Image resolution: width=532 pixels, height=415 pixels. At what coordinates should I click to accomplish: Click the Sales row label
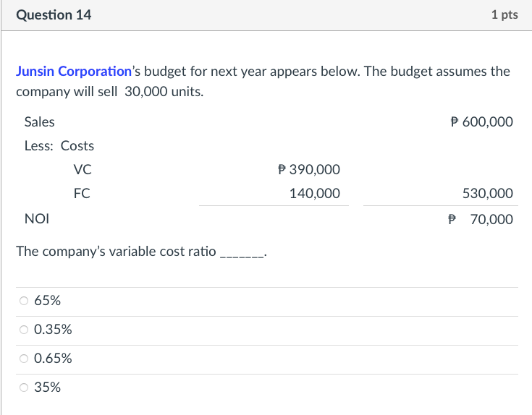(39, 122)
